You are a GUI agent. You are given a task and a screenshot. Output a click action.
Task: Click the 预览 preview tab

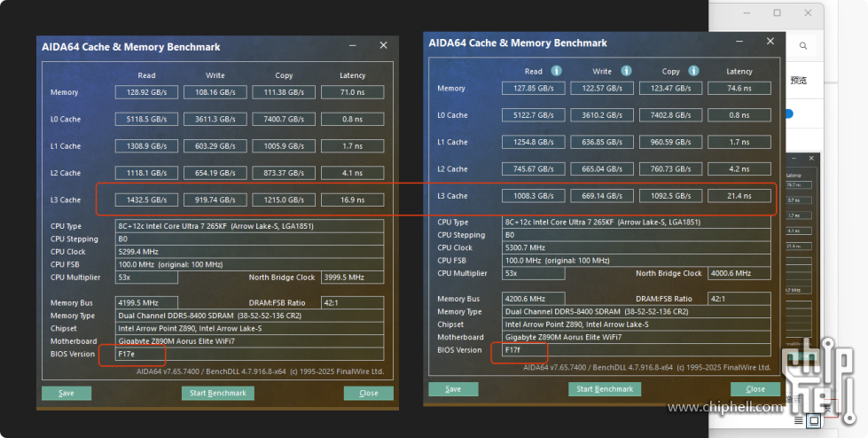click(x=798, y=81)
